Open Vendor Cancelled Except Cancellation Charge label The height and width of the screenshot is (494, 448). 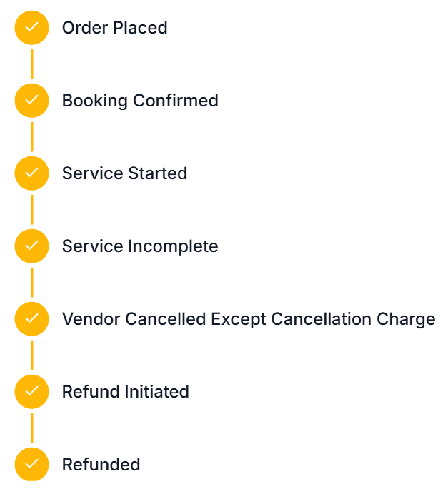[x=249, y=319]
